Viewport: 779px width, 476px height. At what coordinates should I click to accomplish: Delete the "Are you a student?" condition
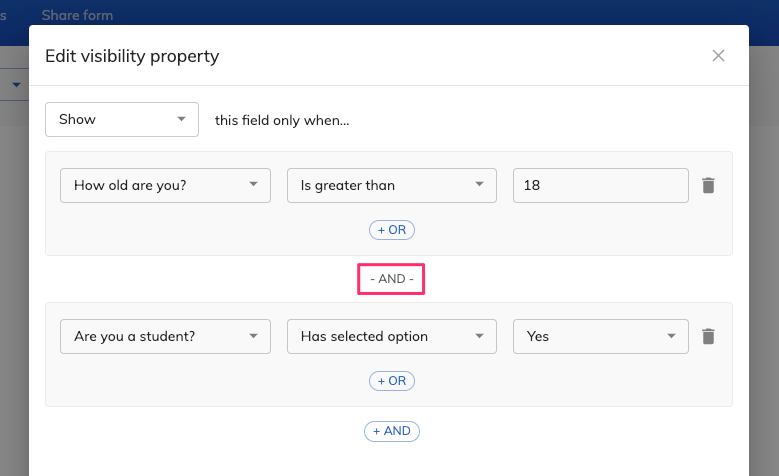click(708, 336)
